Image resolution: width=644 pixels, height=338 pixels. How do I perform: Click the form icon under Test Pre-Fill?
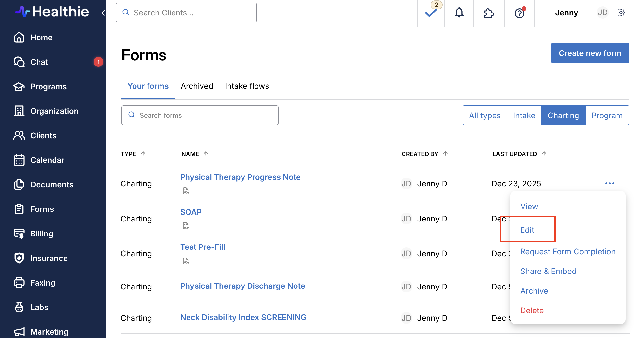pyautogui.click(x=186, y=261)
